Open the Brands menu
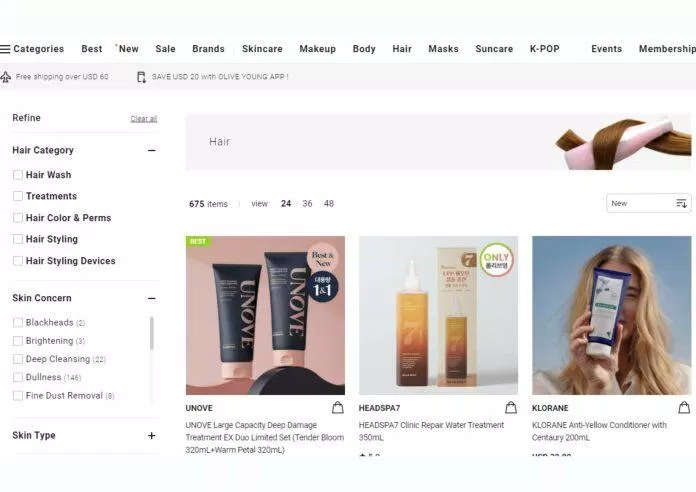 (x=208, y=49)
